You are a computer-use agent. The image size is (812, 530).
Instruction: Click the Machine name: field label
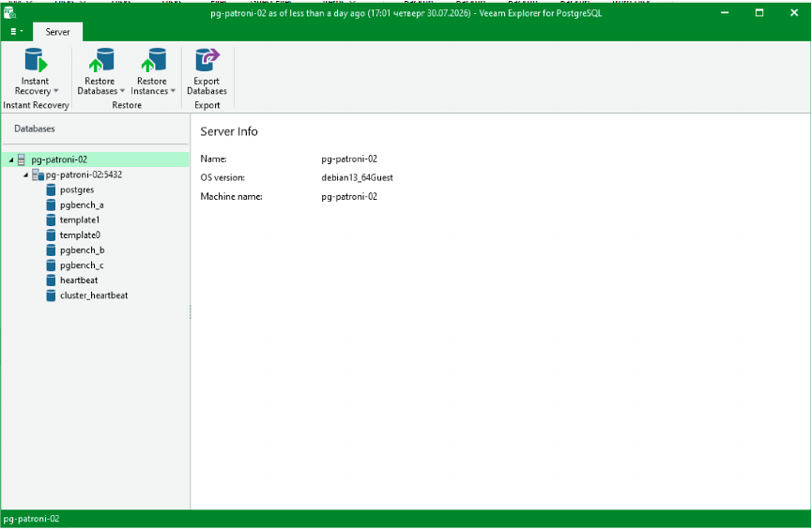232,197
